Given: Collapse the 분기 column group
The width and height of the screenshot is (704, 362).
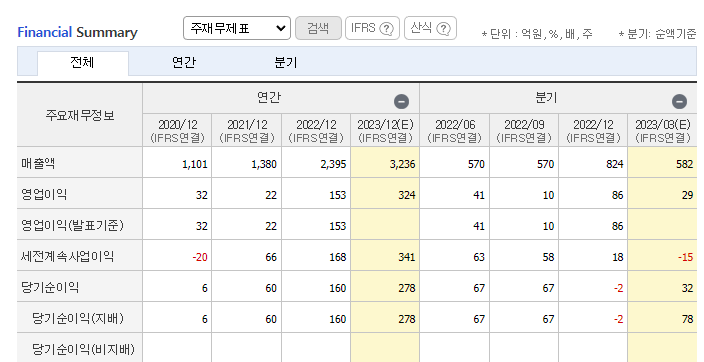Looking at the screenshot, I should [679, 102].
